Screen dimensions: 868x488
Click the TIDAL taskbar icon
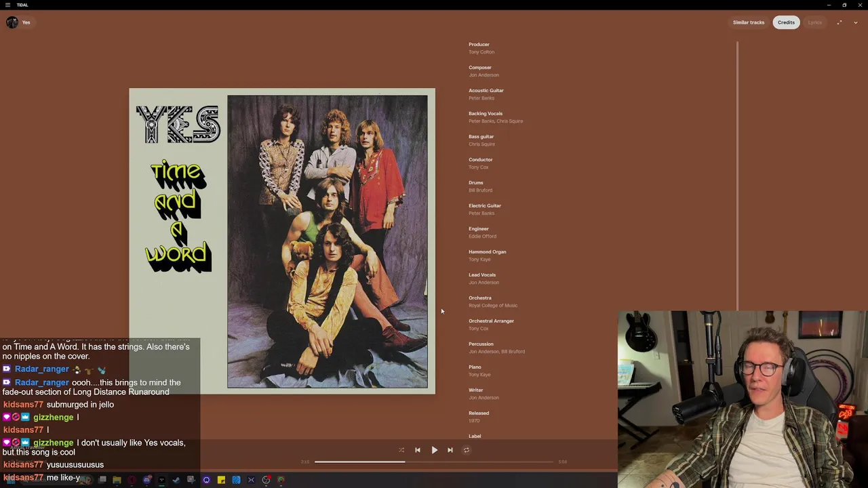click(x=161, y=480)
